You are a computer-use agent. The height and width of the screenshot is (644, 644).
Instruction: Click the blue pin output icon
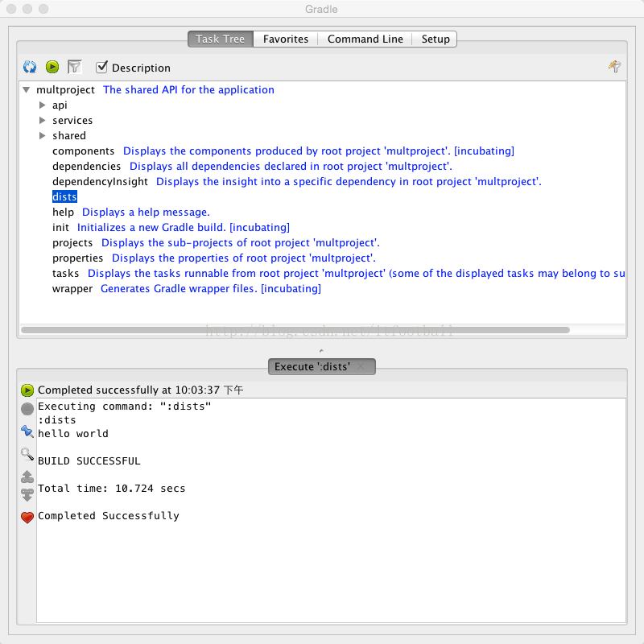click(27, 431)
